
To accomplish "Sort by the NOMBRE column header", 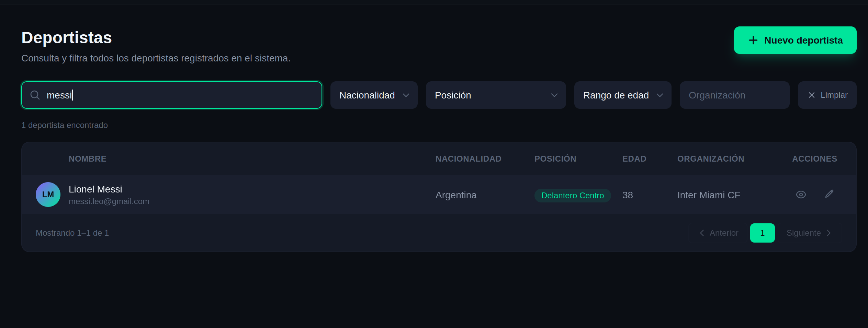I will point(88,159).
